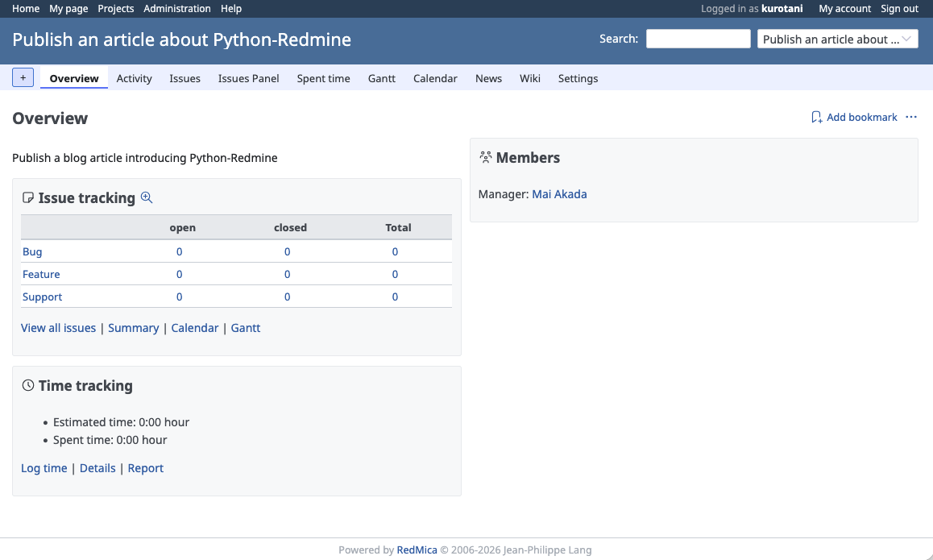Open time tracking Details link
This screenshot has height=560, width=933.
(97, 468)
